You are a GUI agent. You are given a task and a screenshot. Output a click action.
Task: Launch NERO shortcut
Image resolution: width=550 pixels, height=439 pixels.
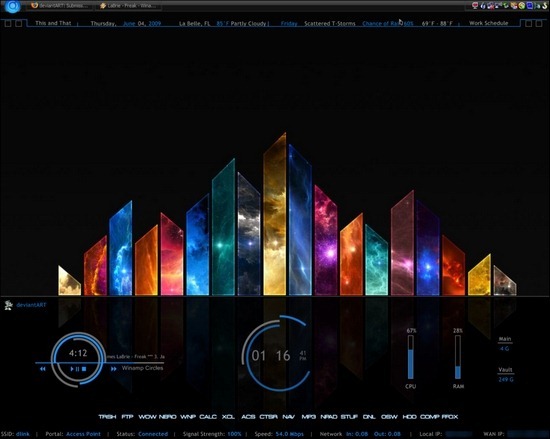[168, 417]
